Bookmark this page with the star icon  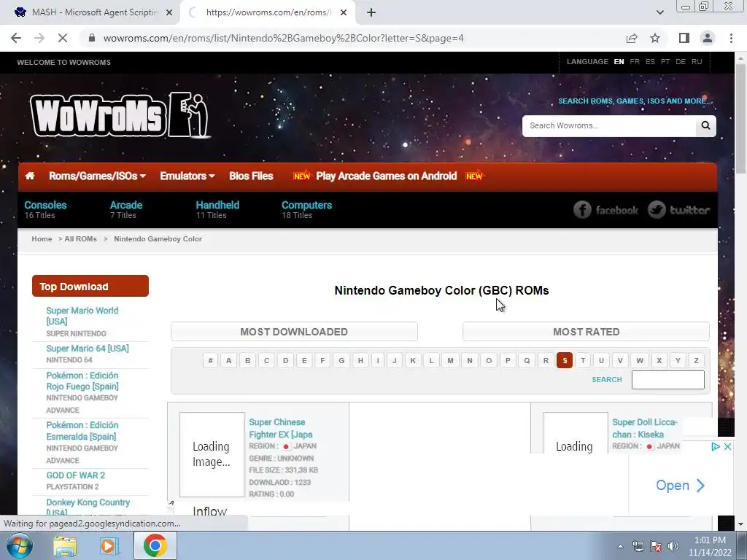point(655,38)
